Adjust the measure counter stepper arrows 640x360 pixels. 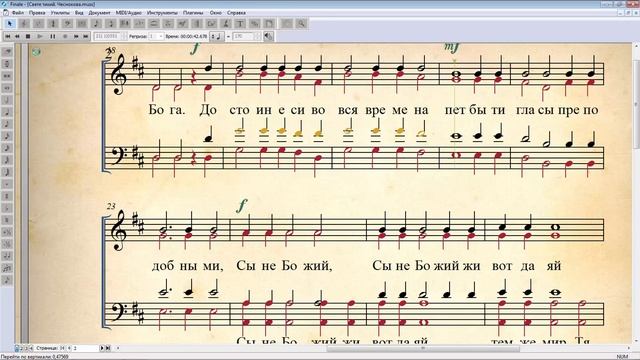pyautogui.click(x=124, y=36)
